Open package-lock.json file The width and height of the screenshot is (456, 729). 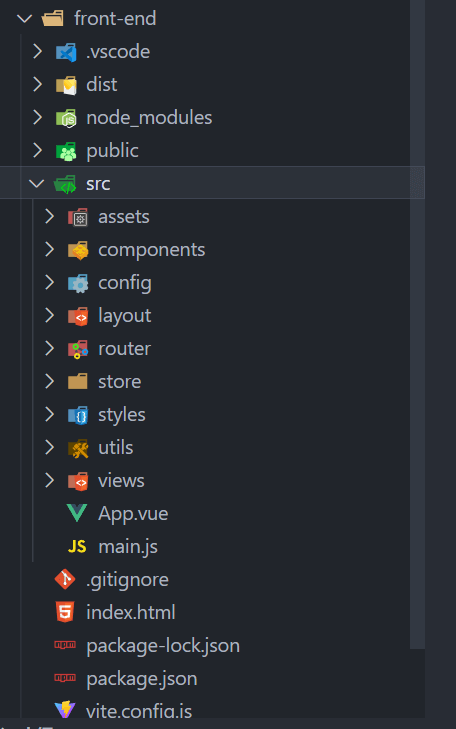[x=163, y=645]
